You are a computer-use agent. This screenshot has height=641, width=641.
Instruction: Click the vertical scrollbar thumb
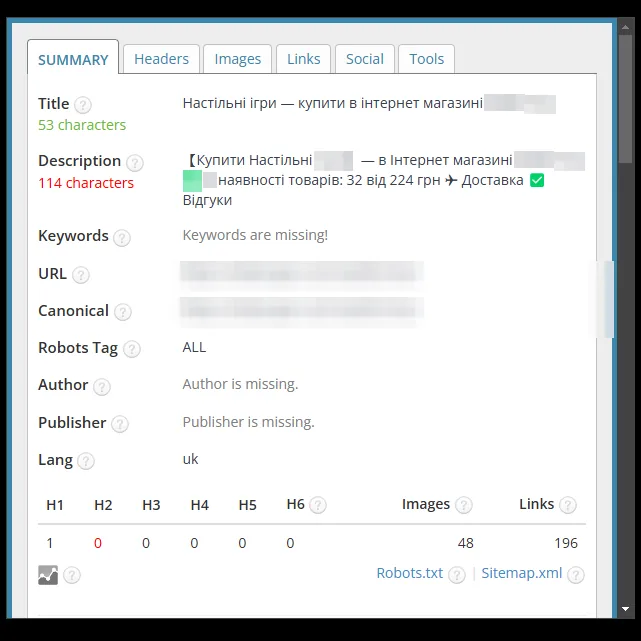pos(625,99)
